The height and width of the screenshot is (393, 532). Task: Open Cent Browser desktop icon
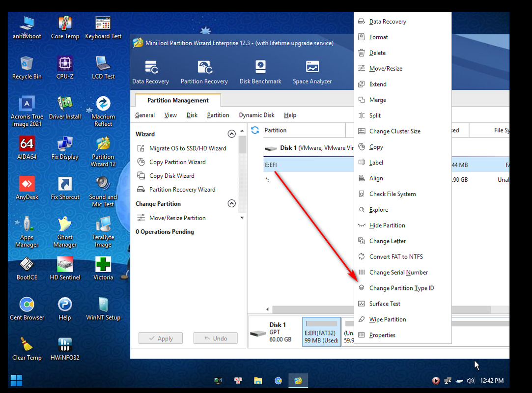click(27, 309)
